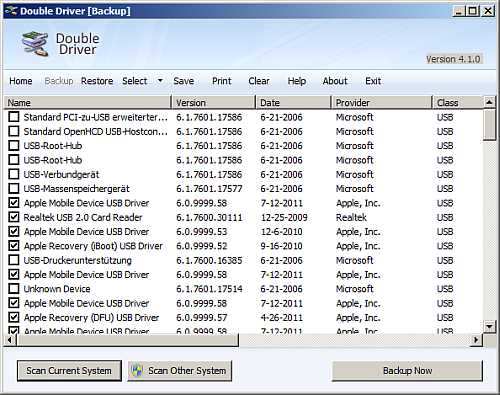Screen dimensions: 500x395
Task: Click the Scan Current System button
Action: pyautogui.click(x=69, y=371)
